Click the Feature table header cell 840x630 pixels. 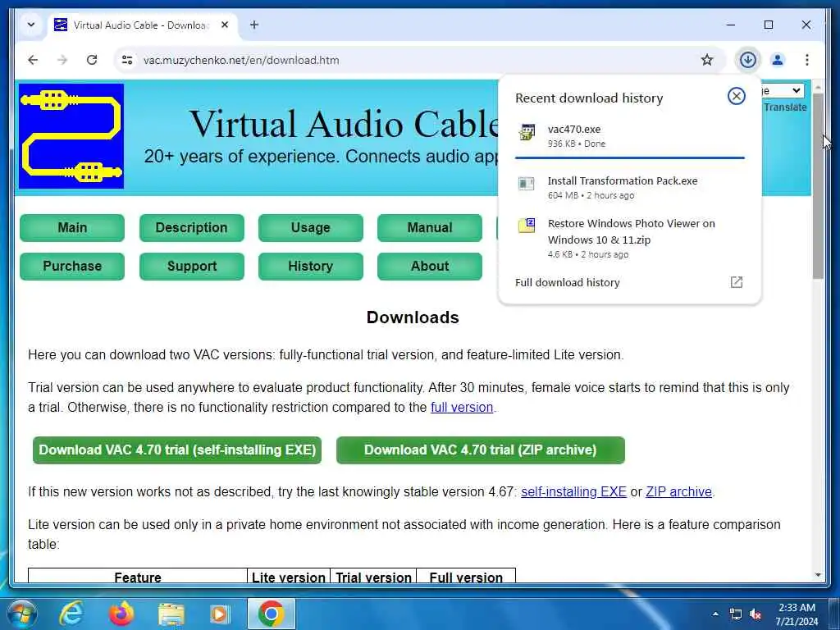(138, 577)
